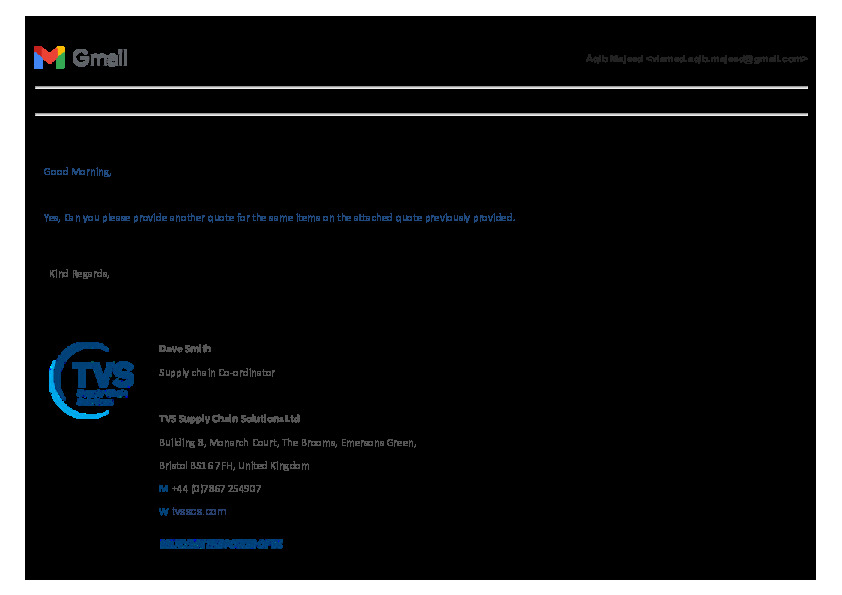Click the blue W website label
This screenshot has height=595, width=842.
(163, 512)
